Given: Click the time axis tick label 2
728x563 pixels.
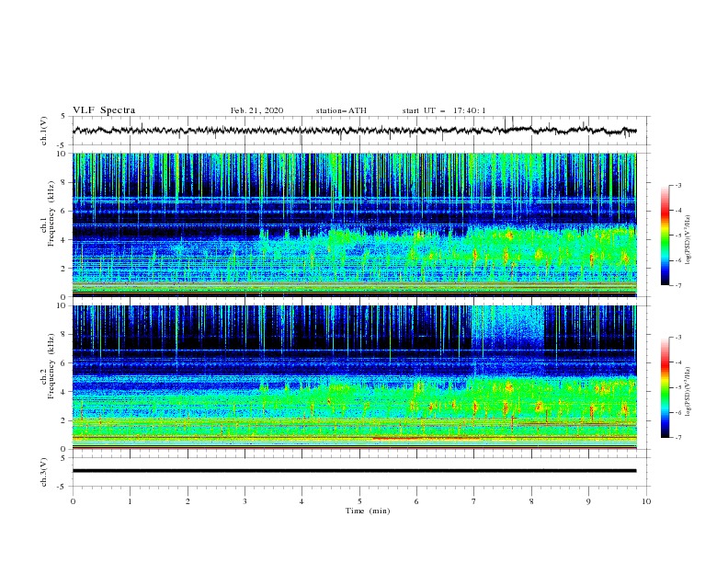Looking at the screenshot, I should click(x=188, y=501).
